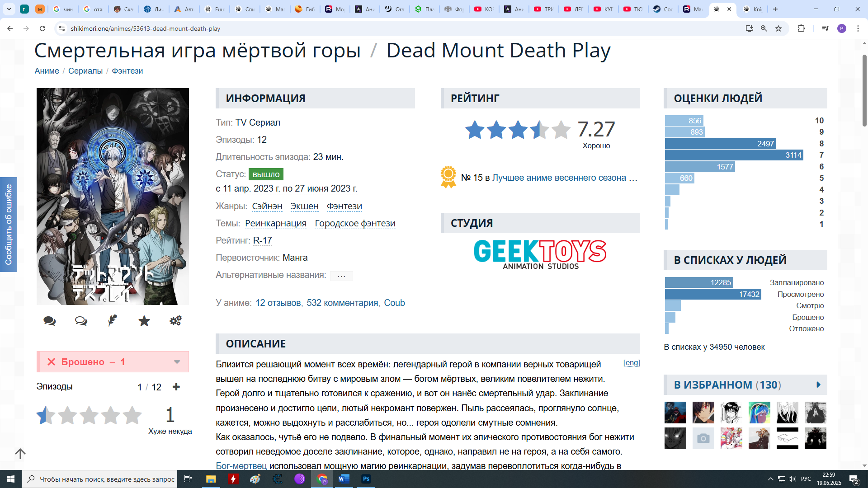
Task: Open the 12 отзывов link
Action: point(278,303)
